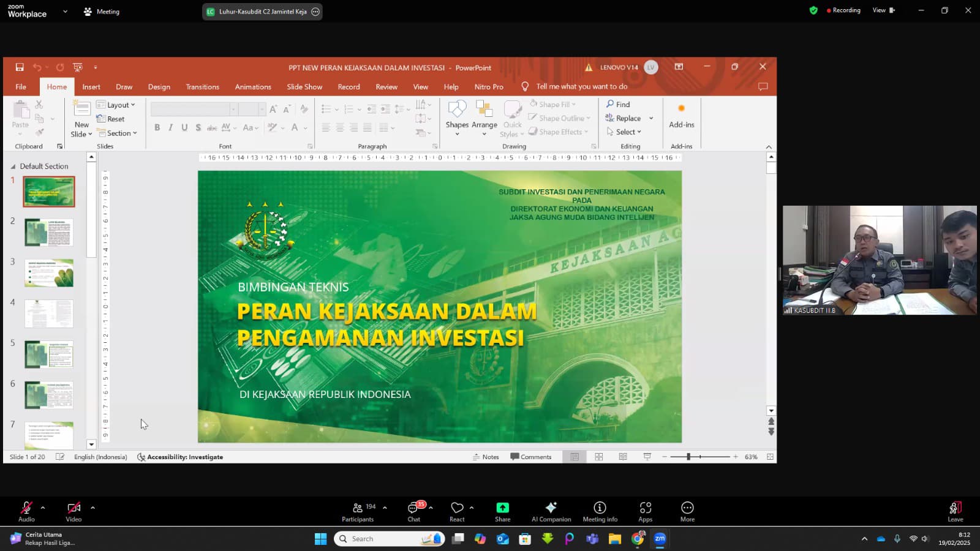This screenshot has width=980, height=551.
Task: Toggle the Notes pane
Action: 486,457
